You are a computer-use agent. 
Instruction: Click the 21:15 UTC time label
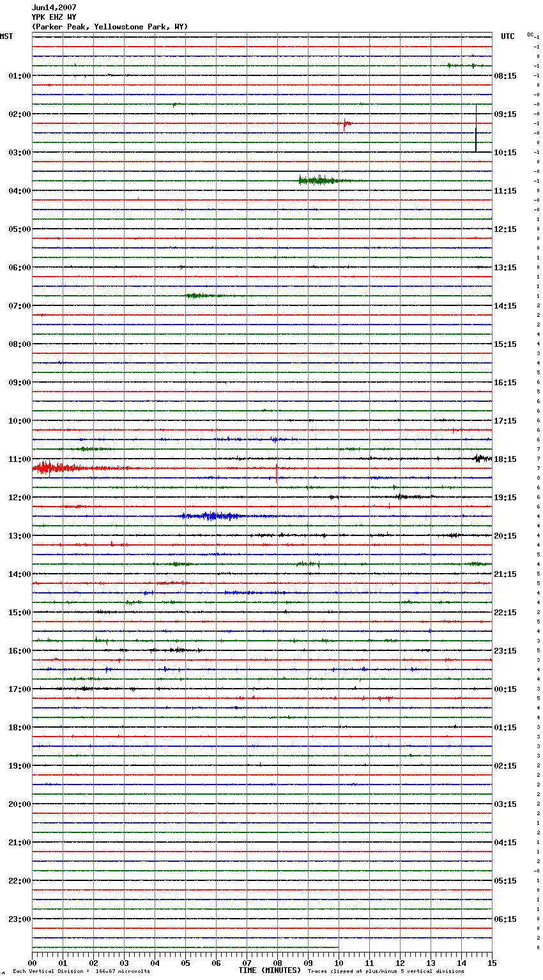(505, 574)
